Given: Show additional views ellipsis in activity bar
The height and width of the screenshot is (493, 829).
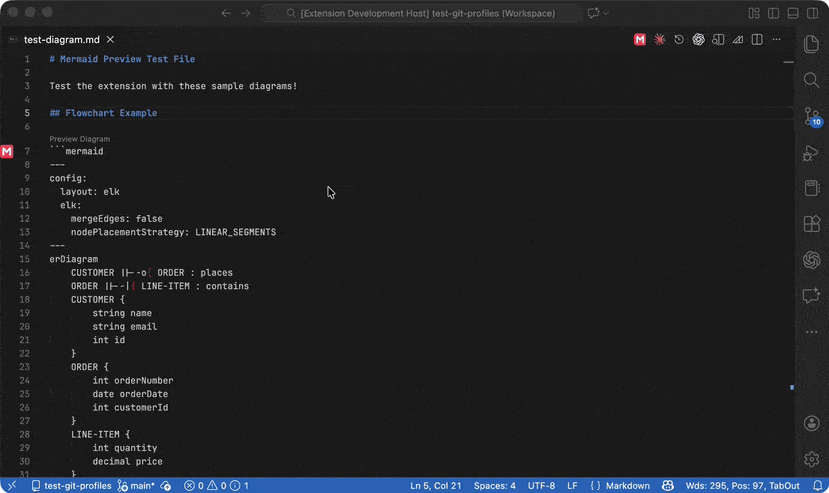Looking at the screenshot, I should 812,332.
